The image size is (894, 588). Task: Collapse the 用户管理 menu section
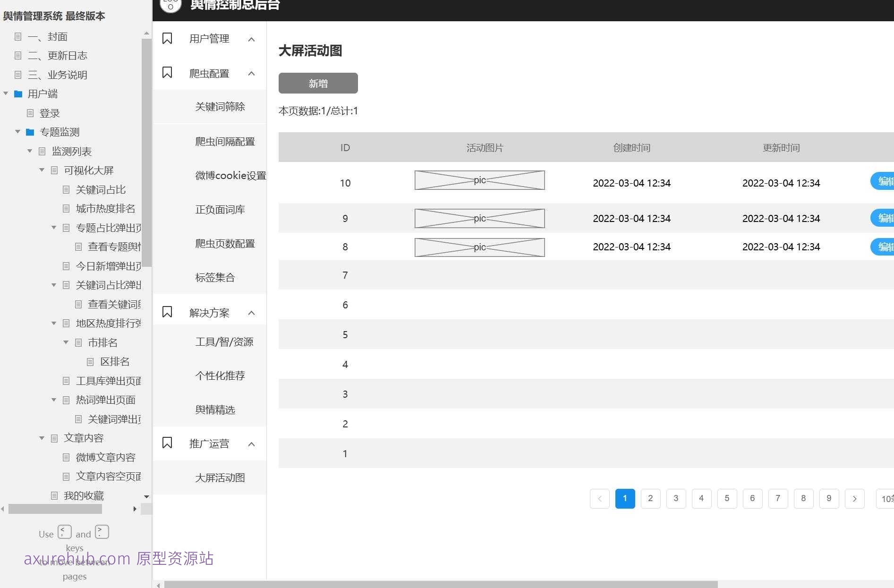click(251, 39)
